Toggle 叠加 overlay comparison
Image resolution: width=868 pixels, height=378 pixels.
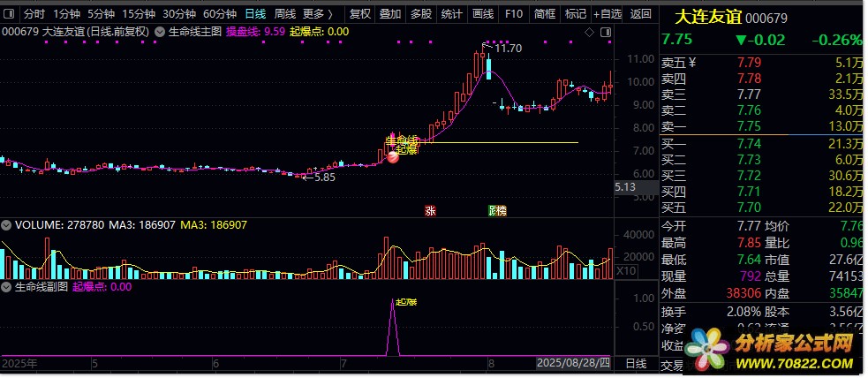coord(389,14)
